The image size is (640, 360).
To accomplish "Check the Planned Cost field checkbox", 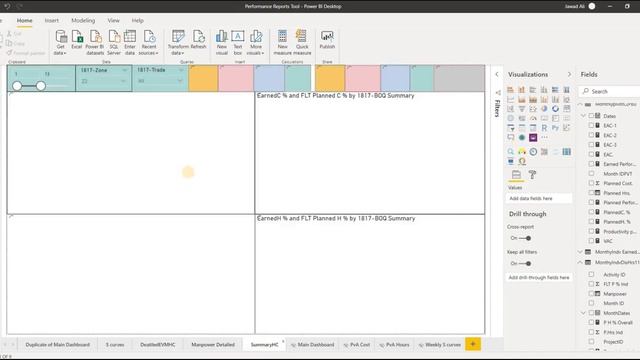I will 591,183.
